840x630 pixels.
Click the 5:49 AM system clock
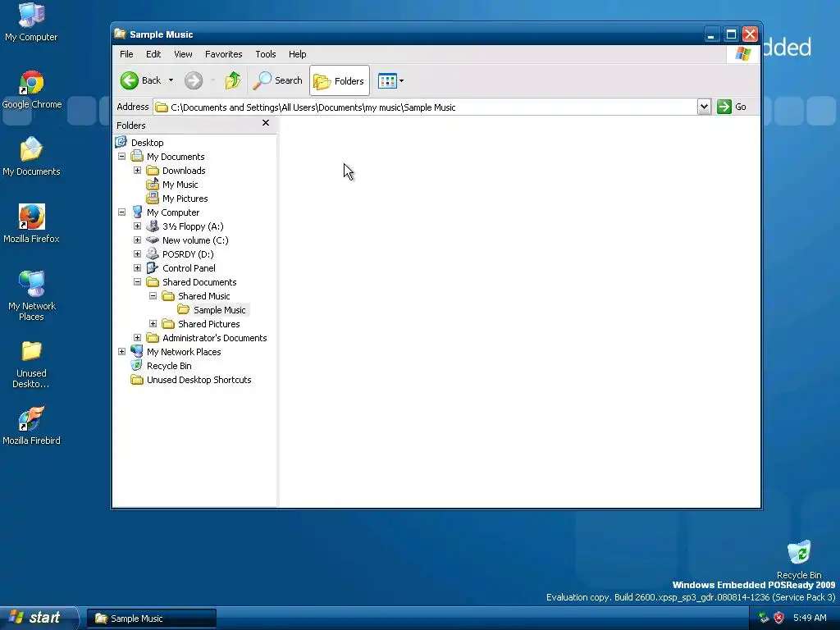(x=810, y=618)
